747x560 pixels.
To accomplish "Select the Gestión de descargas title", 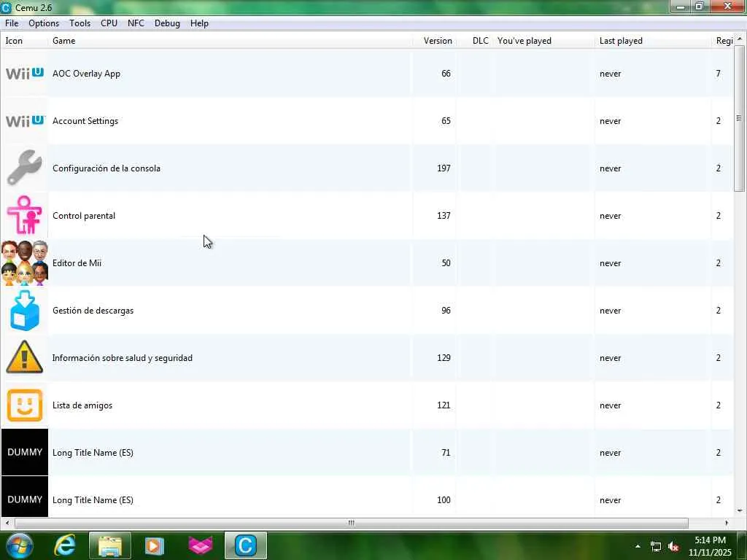I will coord(93,311).
